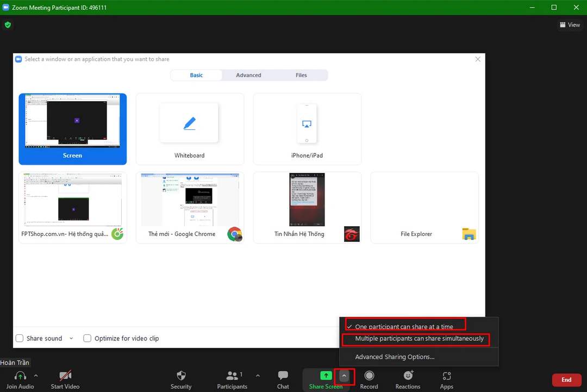Viewport: 587px width, 392px height.
Task: Click the Garena red logo icon
Action: 352,234
